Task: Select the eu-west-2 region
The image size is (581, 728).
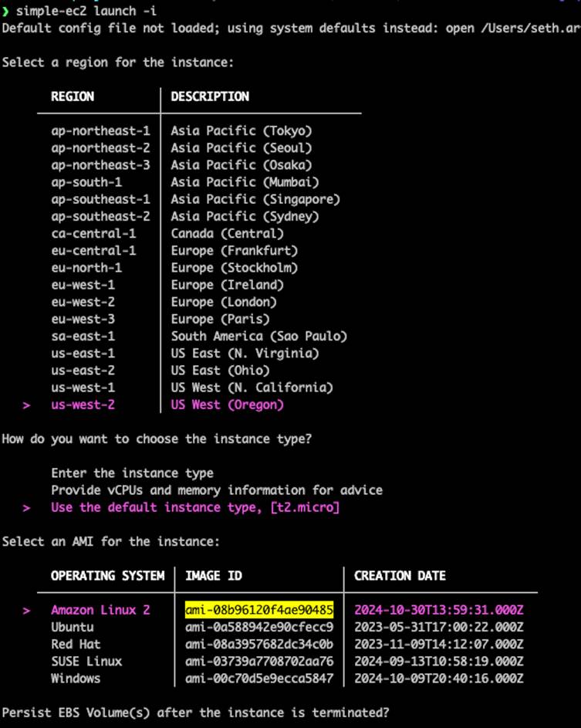Action: (x=83, y=303)
